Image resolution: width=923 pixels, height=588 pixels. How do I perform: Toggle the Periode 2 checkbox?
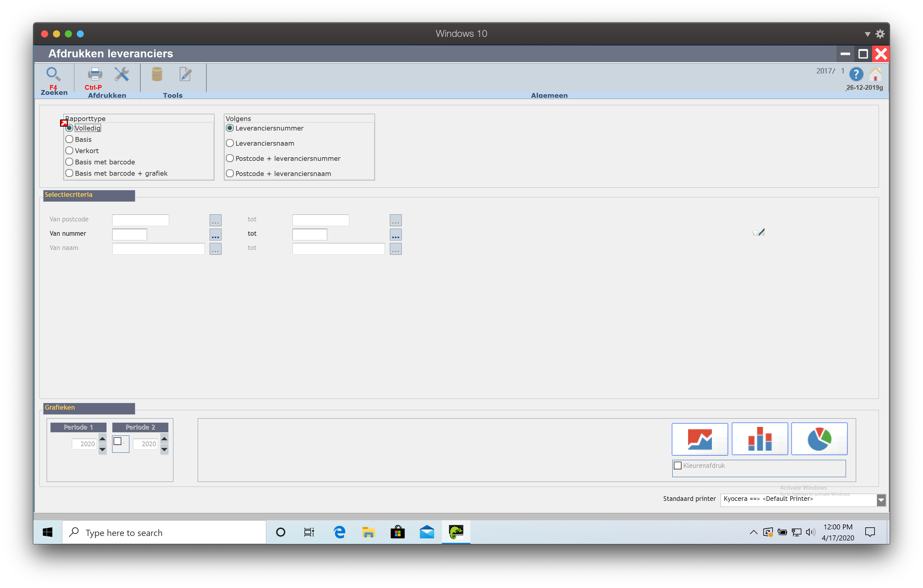118,441
